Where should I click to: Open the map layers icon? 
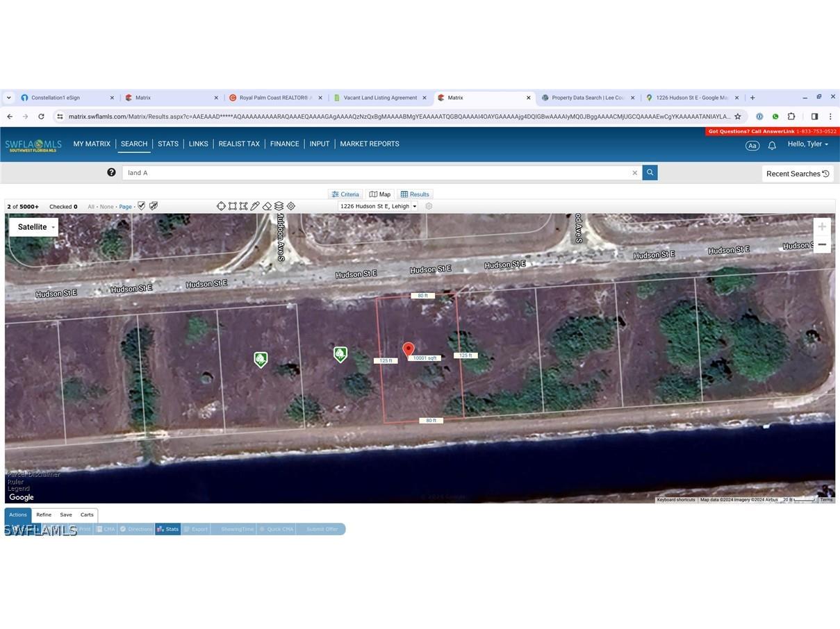pyautogui.click(x=279, y=206)
